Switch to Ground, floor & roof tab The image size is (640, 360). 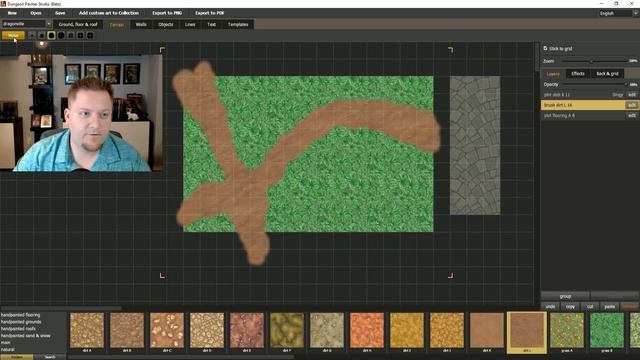click(x=78, y=24)
